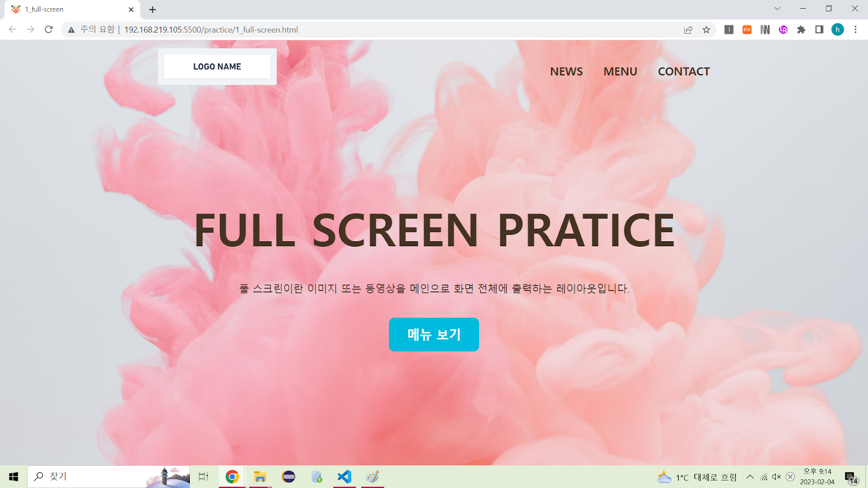Click the muted volume tray icon
The width and height of the screenshot is (868, 488).
click(777, 477)
